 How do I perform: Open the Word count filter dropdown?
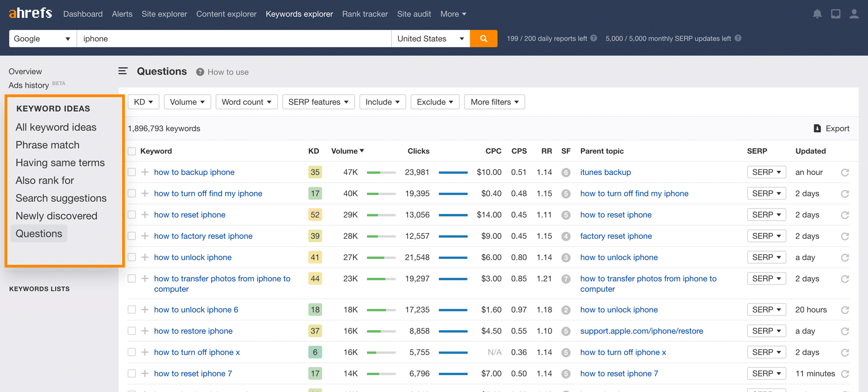tap(246, 102)
